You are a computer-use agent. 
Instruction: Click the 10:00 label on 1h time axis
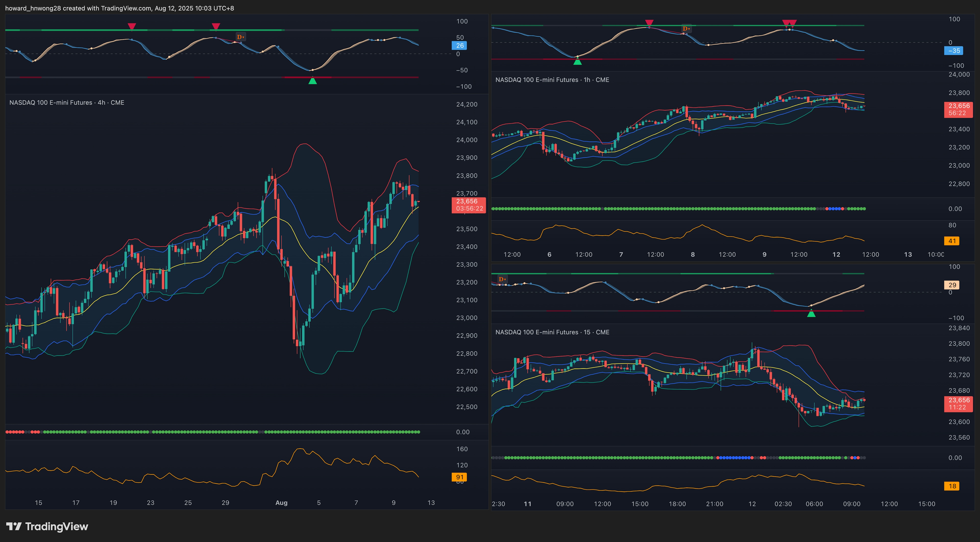936,254
